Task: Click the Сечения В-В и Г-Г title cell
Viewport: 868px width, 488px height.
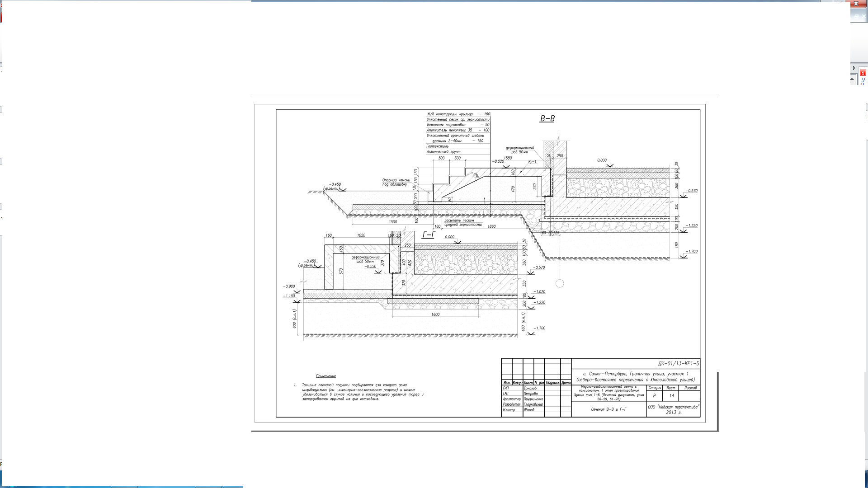Action: coord(609,409)
